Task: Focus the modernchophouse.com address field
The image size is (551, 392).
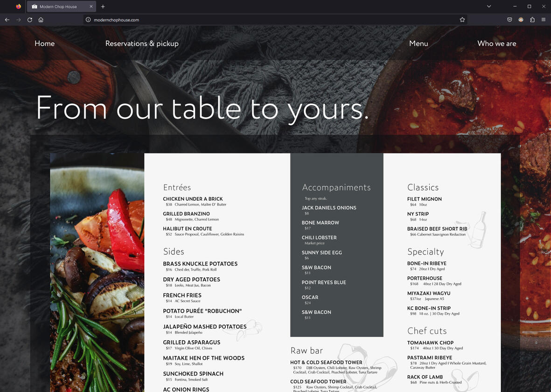Action: (x=274, y=20)
